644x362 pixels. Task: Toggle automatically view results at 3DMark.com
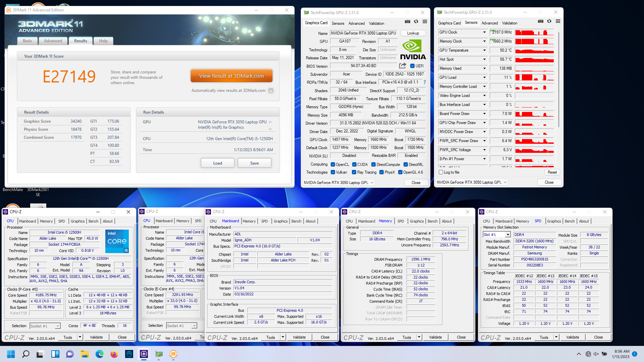tap(271, 90)
